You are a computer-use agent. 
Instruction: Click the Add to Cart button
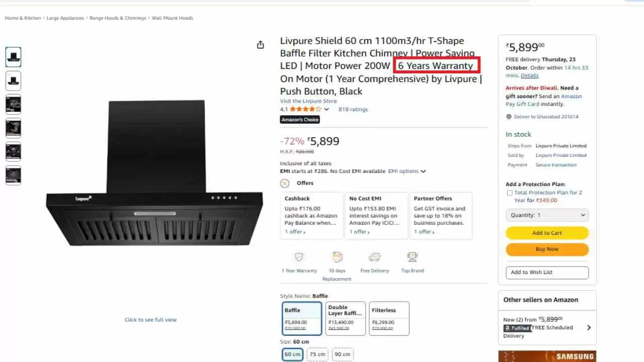[x=547, y=233]
